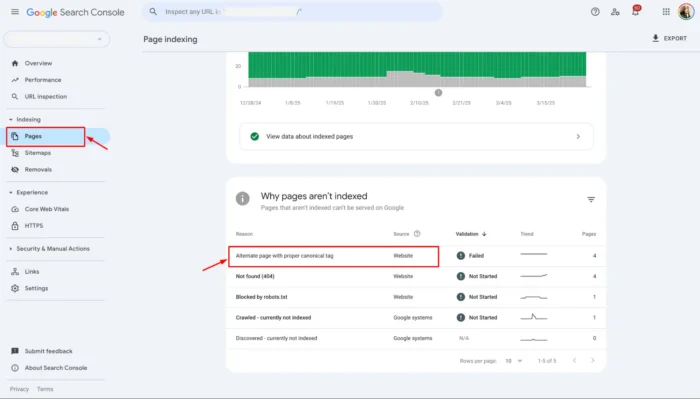Viewport: 700px width, 399px height.
Task: Click the Source help icon
Action: tap(417, 234)
